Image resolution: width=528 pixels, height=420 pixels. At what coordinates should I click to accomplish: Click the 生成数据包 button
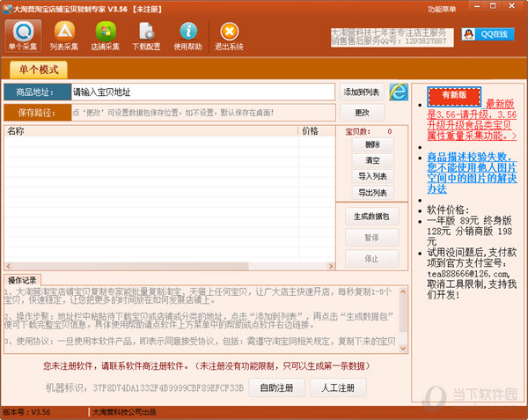[371, 217]
